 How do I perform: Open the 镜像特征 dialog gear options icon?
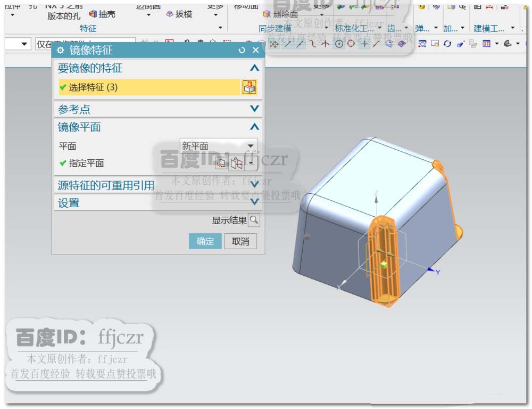tap(61, 50)
